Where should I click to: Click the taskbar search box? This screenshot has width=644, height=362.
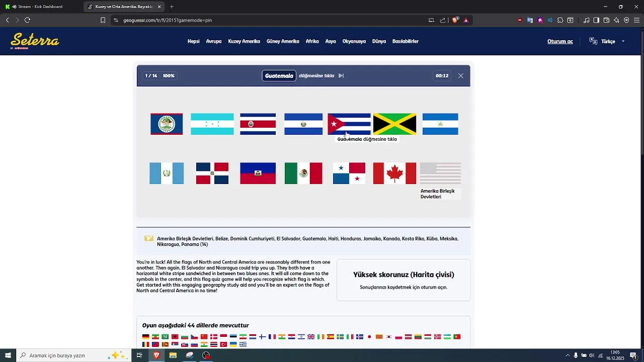tap(74, 355)
